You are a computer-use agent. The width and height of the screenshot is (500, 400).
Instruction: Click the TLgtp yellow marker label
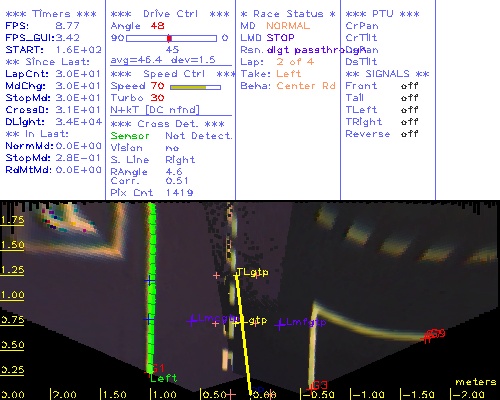coord(252,272)
